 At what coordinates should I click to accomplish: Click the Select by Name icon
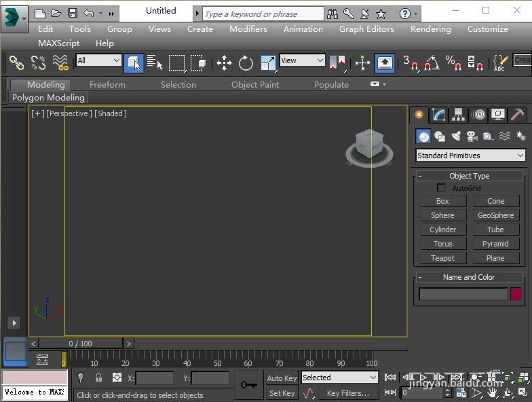(x=155, y=63)
